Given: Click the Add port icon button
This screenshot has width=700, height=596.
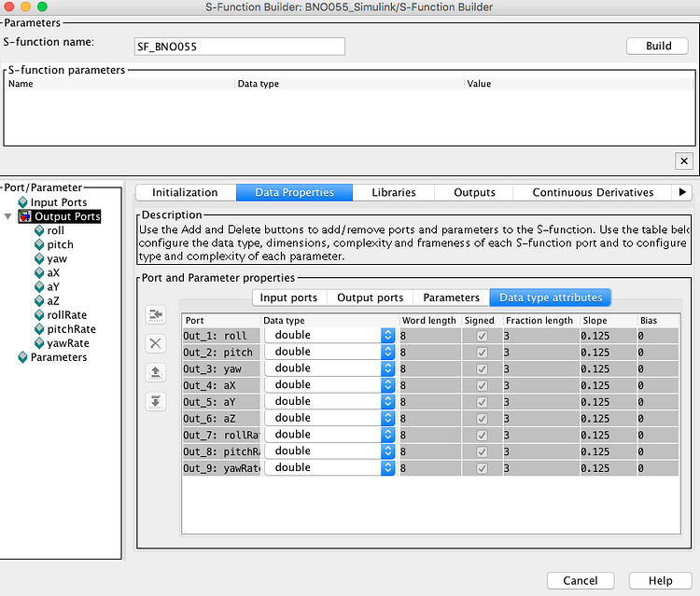Looking at the screenshot, I should (155, 314).
